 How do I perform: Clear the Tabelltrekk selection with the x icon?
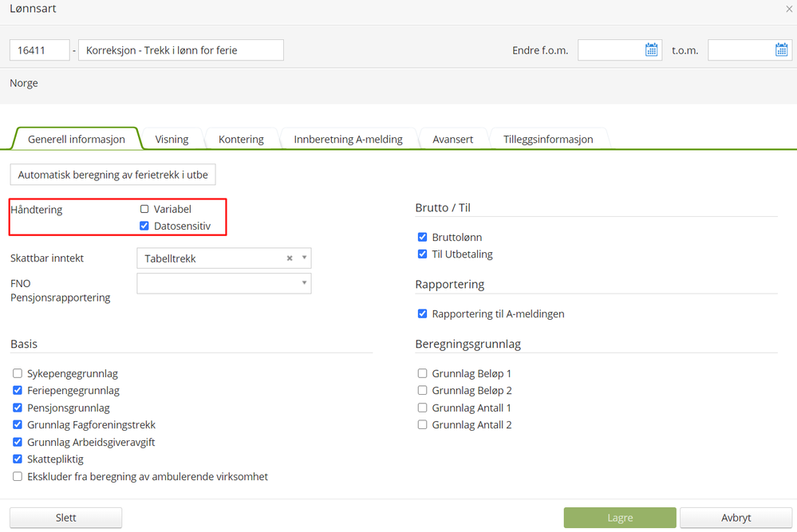(290, 258)
